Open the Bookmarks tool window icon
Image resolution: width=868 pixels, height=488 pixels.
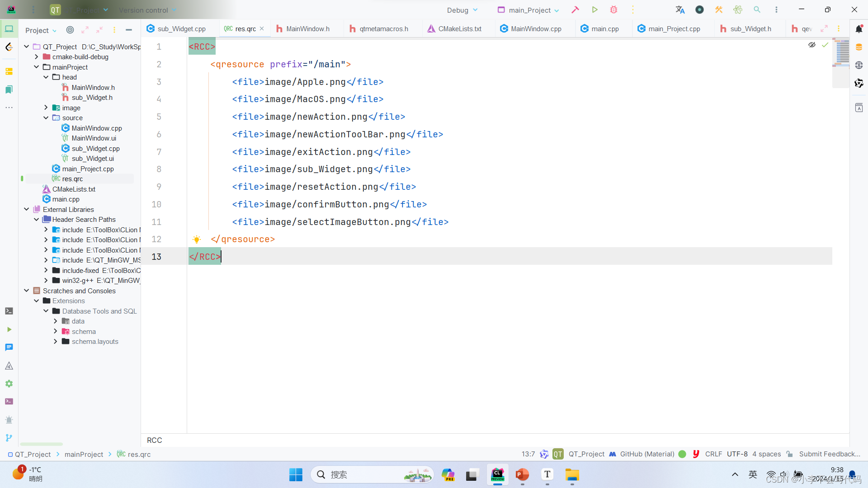tap(9, 89)
